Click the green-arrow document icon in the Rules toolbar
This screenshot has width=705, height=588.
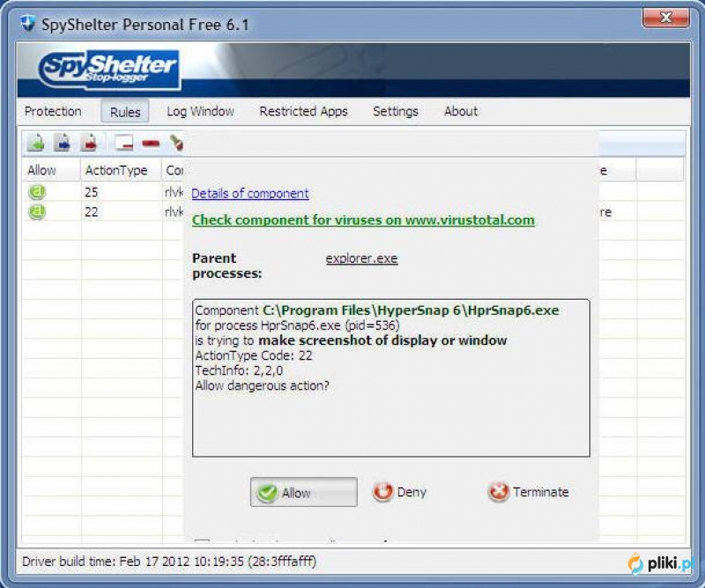pyautogui.click(x=35, y=143)
